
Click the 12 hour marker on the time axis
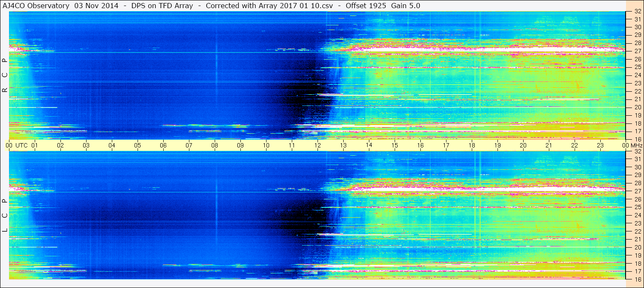click(x=318, y=146)
